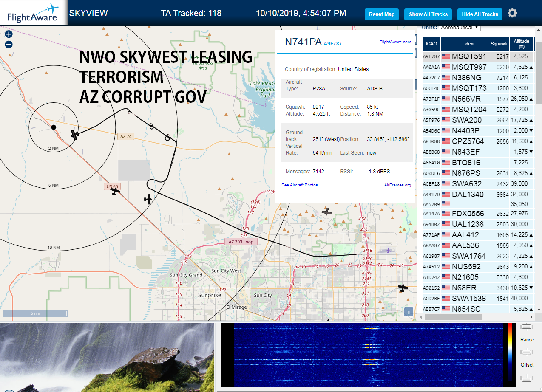This screenshot has width=542, height=392.
Task: Open the map info 'i' button
Action: tap(409, 312)
